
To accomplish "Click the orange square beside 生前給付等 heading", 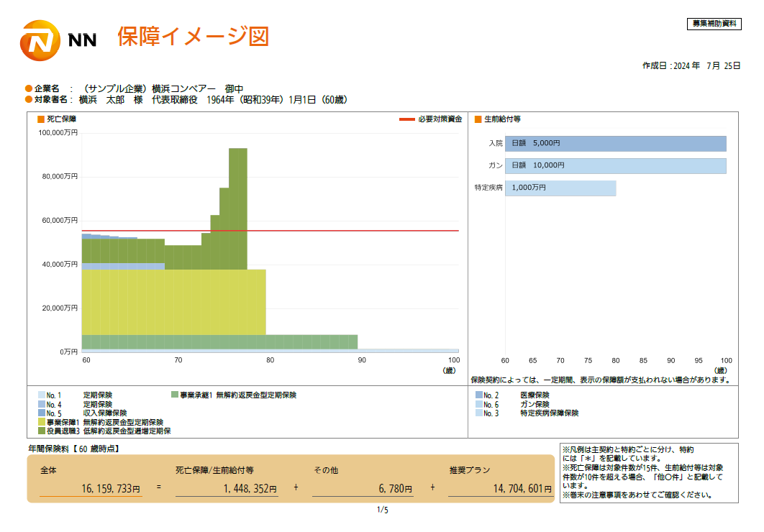I will click(x=478, y=119).
